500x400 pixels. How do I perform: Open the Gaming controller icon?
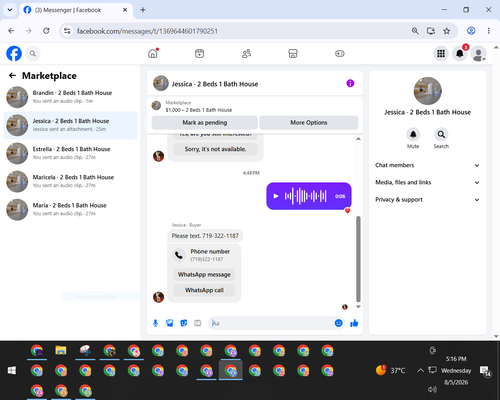[x=340, y=53]
